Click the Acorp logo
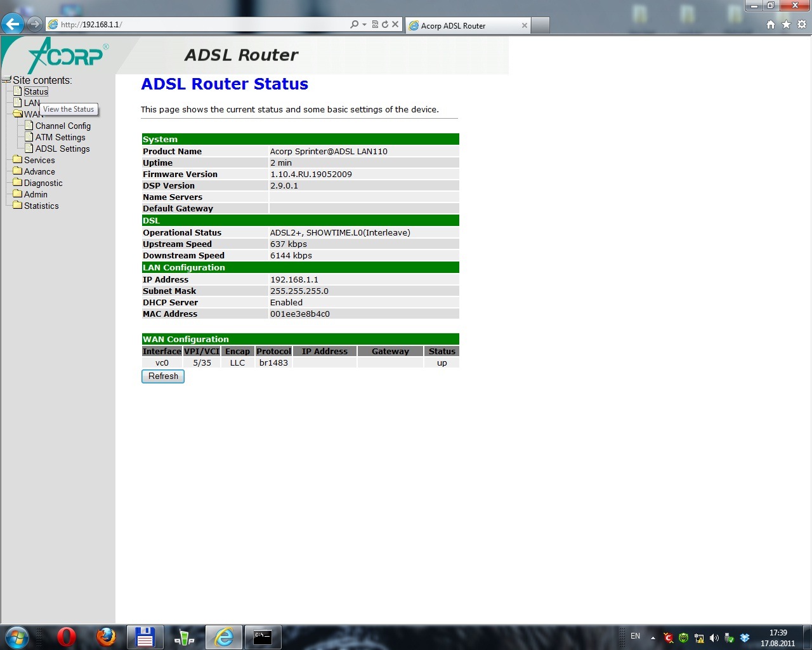The width and height of the screenshot is (812, 650). click(67, 56)
